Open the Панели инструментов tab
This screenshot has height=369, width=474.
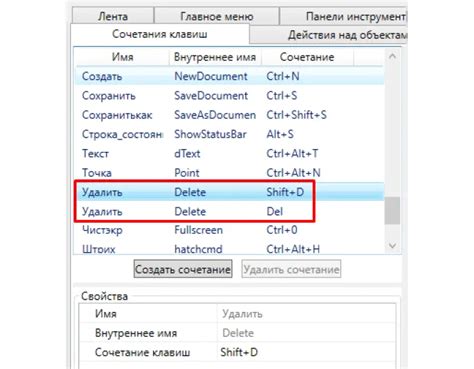click(x=343, y=17)
